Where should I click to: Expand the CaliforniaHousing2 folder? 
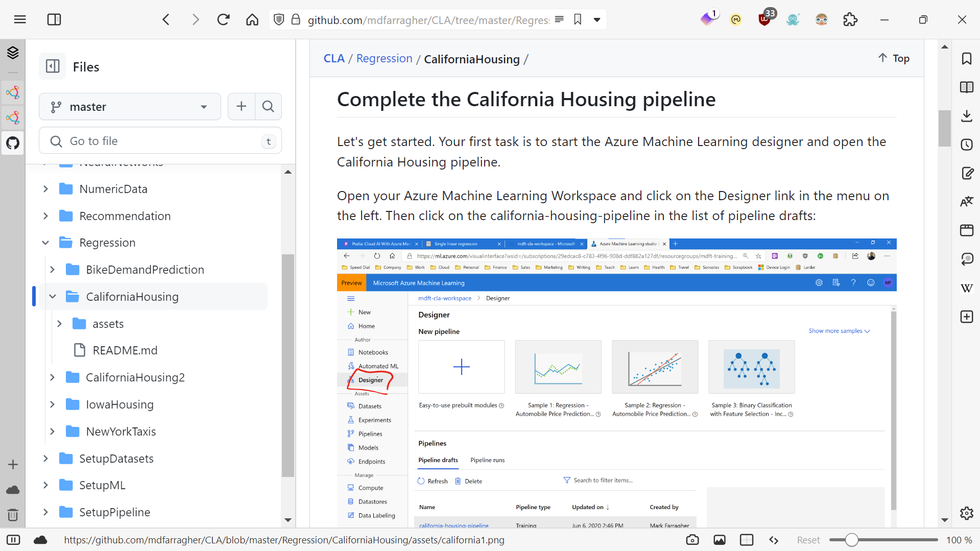click(52, 377)
